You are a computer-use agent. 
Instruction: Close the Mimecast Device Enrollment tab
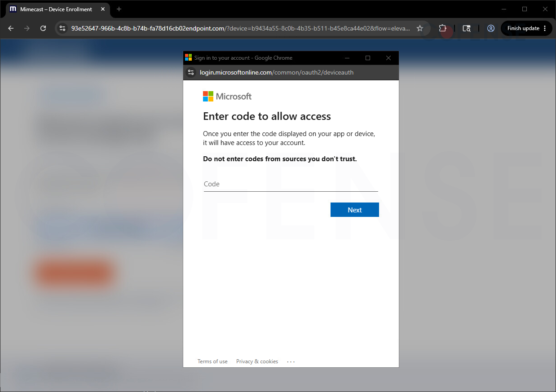[x=103, y=9]
